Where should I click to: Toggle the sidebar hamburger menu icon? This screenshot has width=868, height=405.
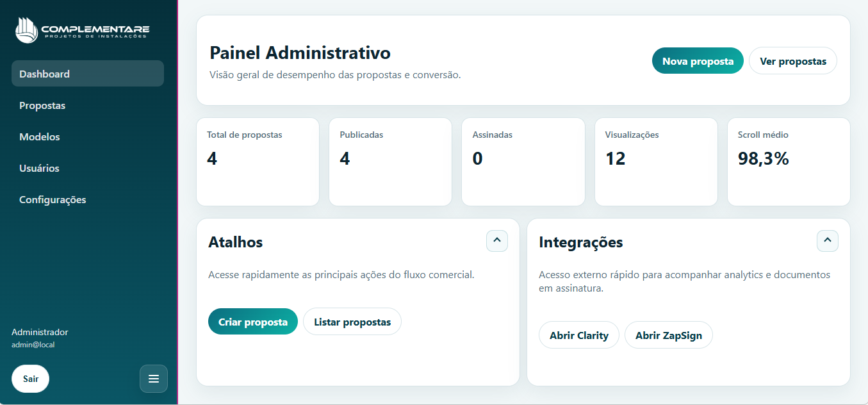pyautogui.click(x=154, y=379)
